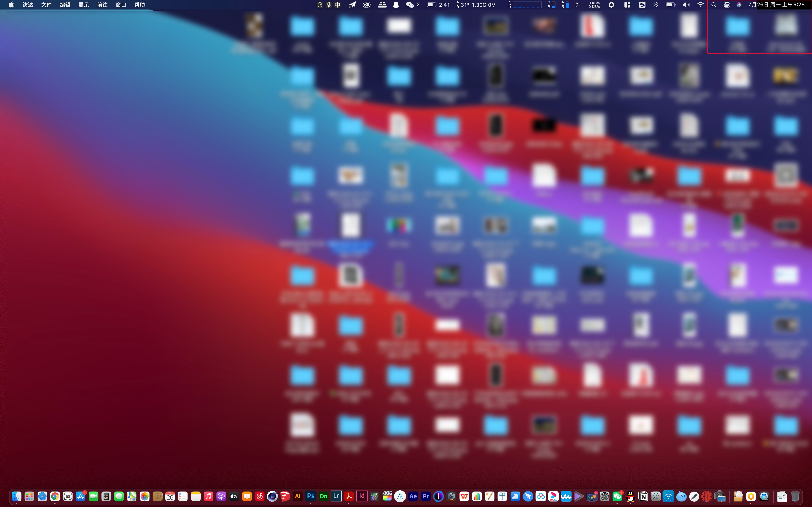Launch After Effects from the dock

pyautogui.click(x=413, y=496)
